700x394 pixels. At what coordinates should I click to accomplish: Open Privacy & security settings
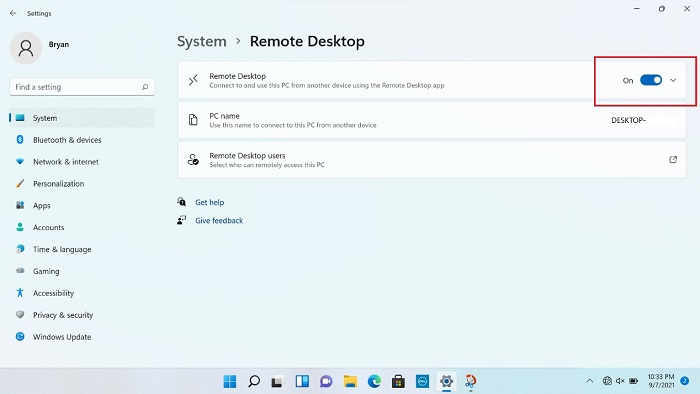[82, 315]
